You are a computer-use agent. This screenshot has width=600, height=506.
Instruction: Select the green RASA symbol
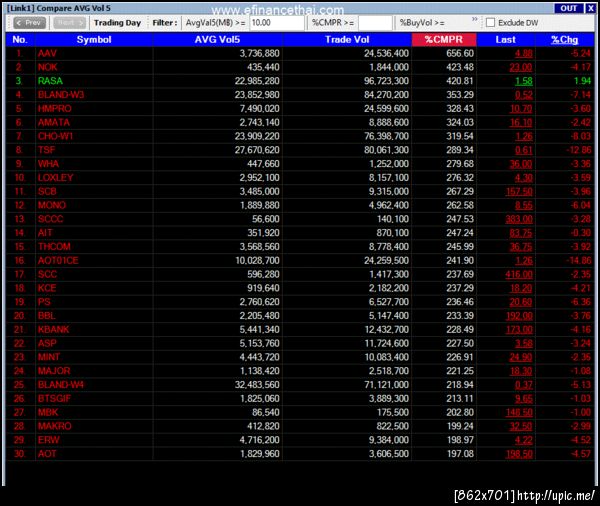(x=50, y=81)
